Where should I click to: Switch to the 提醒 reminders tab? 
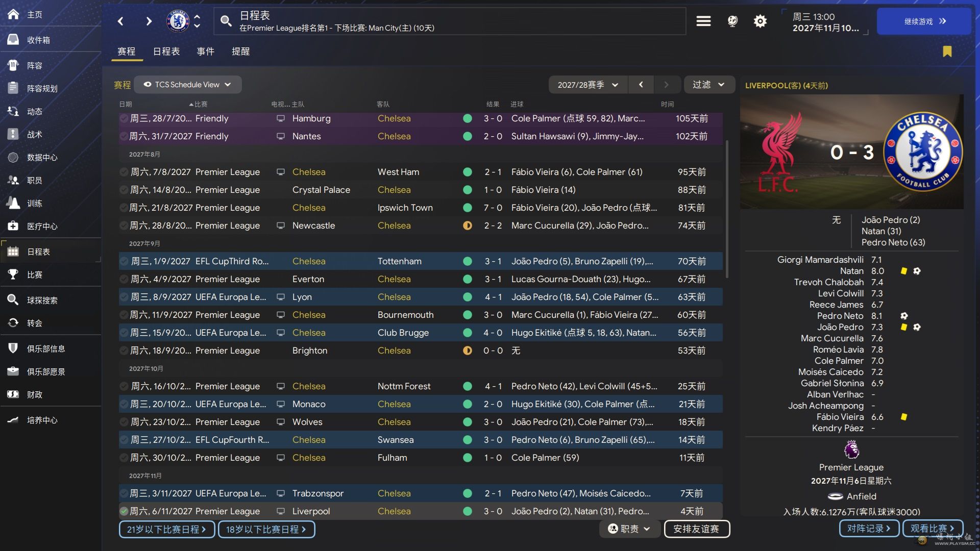241,52
